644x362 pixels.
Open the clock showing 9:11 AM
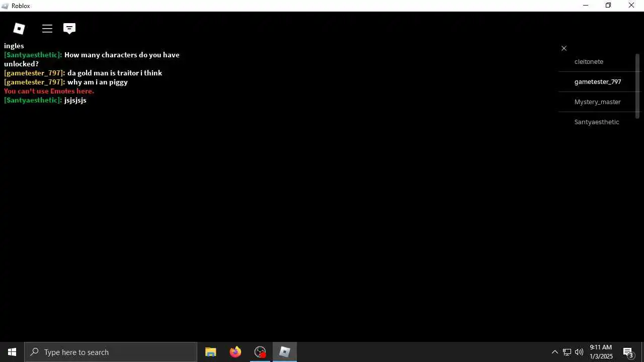click(x=601, y=352)
